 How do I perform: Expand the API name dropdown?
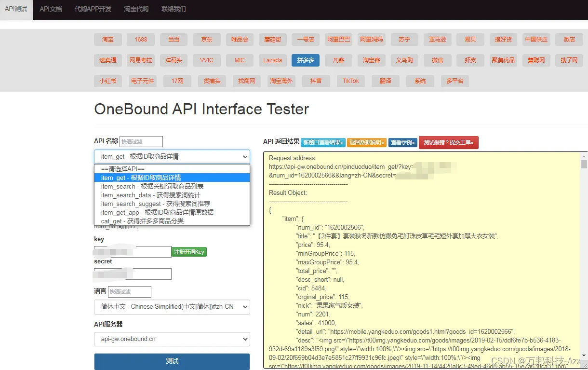[x=172, y=157]
